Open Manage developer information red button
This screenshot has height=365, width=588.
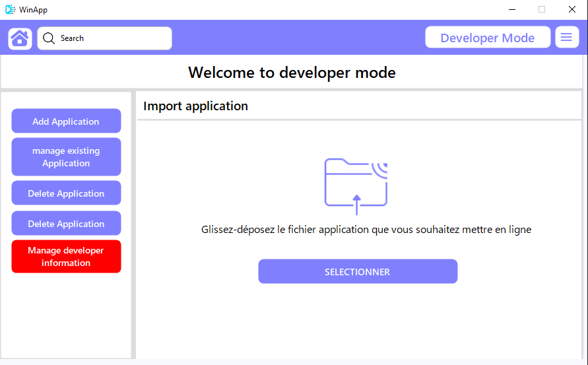coord(66,256)
